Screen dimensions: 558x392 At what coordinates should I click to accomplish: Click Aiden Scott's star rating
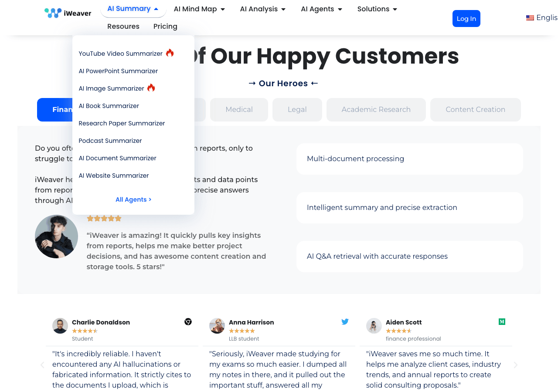pos(399,331)
